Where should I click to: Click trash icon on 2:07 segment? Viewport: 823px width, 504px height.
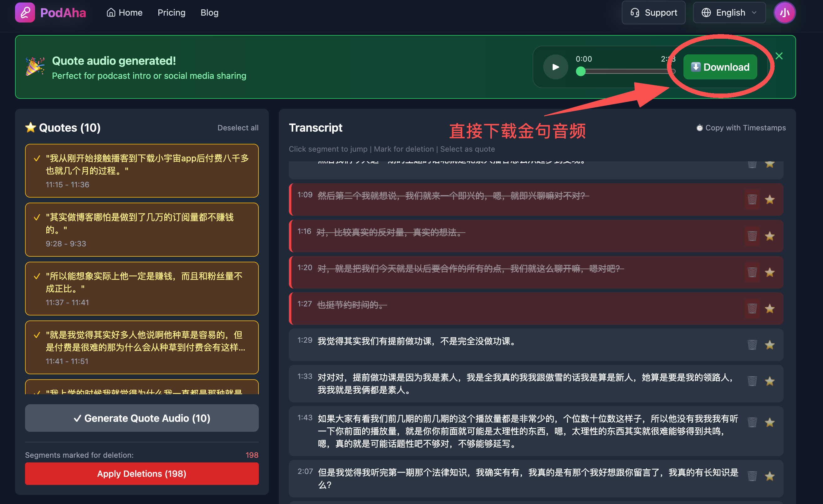[x=752, y=476]
